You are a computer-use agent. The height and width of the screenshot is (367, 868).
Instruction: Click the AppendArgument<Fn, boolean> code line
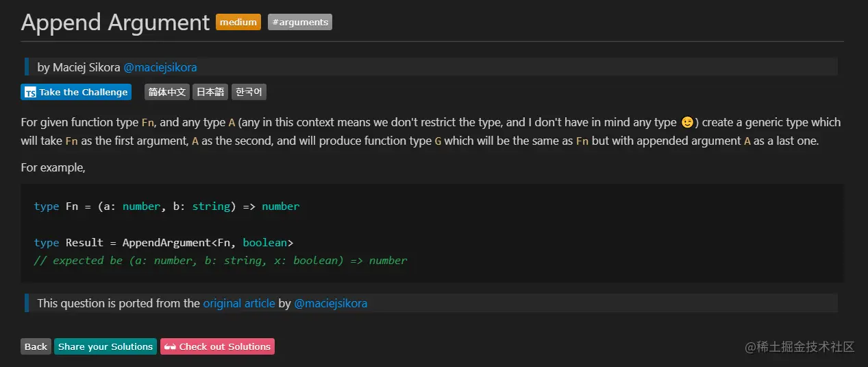point(164,243)
